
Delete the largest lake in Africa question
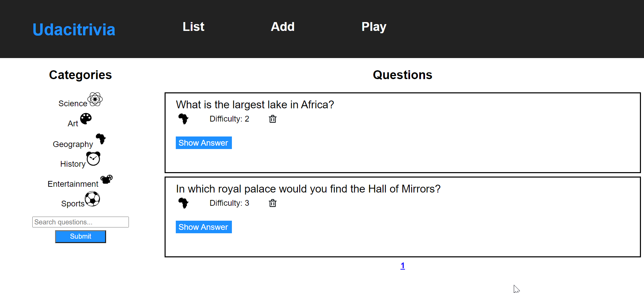pos(273,119)
